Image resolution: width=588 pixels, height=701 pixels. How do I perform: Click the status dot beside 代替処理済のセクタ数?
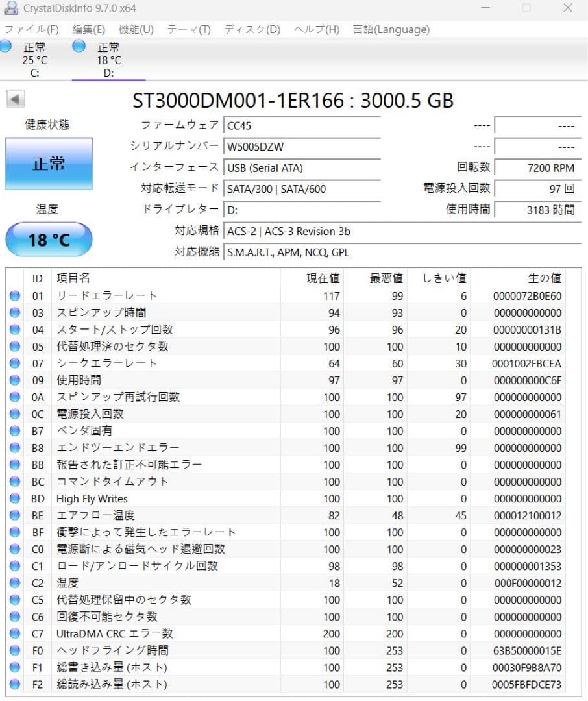click(x=14, y=346)
